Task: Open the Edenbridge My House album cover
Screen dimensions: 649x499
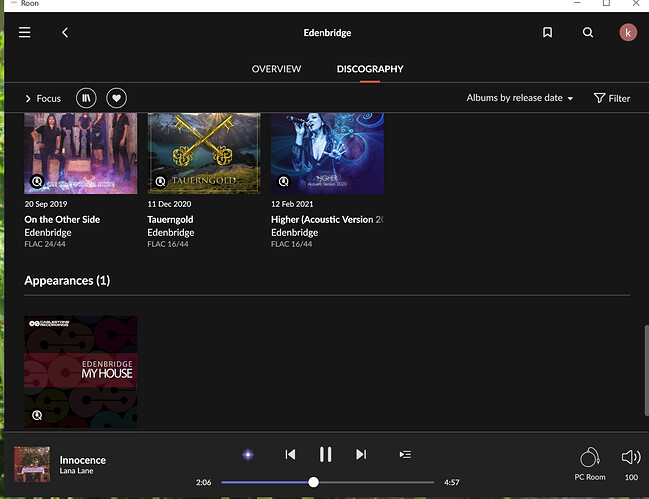Action: pos(81,372)
